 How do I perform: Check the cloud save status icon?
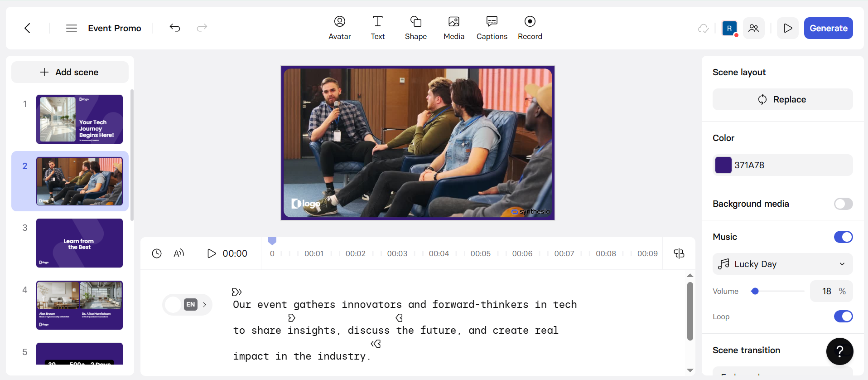703,28
